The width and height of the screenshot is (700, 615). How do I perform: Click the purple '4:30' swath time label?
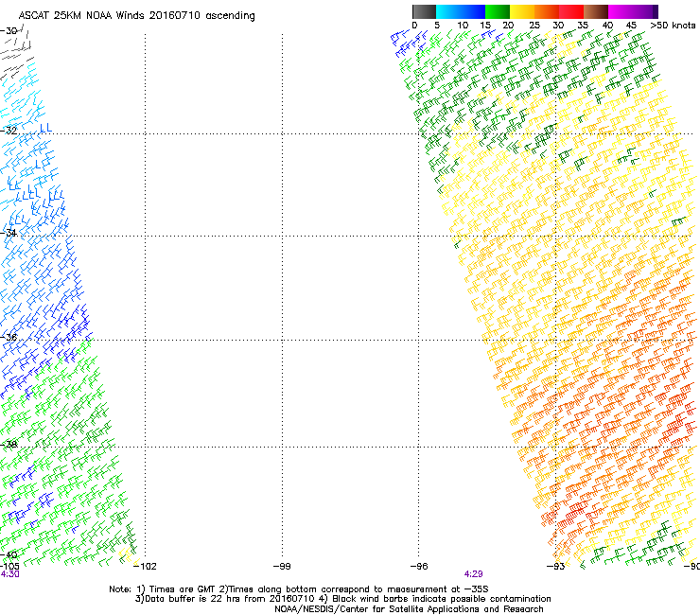pos(9,574)
